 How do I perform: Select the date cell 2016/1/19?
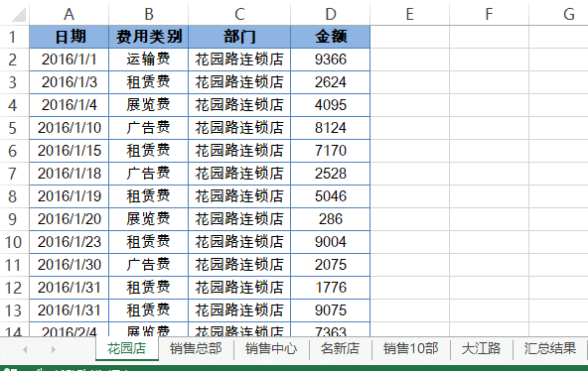point(69,196)
